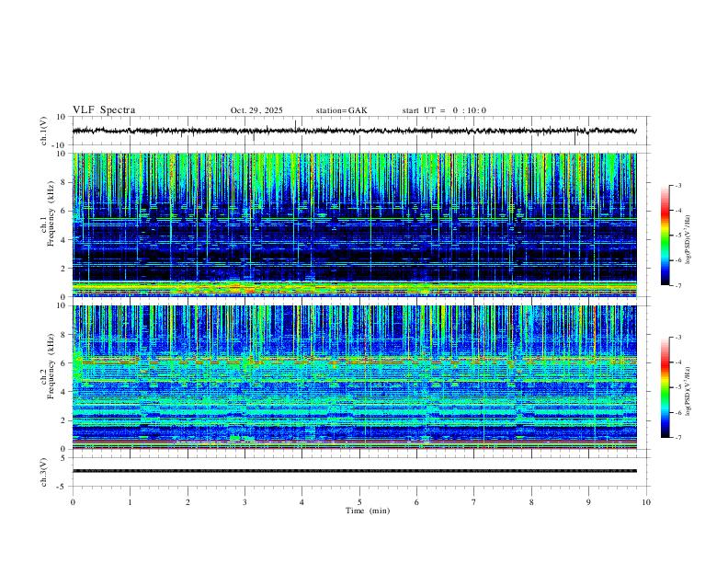
Task: Click the time axis tick label '3'
Action: 245,502
